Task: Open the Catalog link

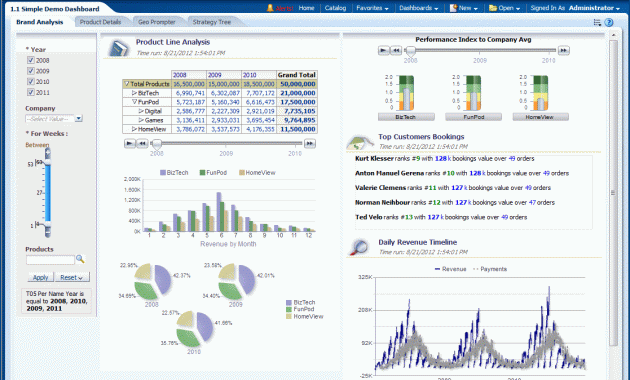Action: click(x=335, y=8)
